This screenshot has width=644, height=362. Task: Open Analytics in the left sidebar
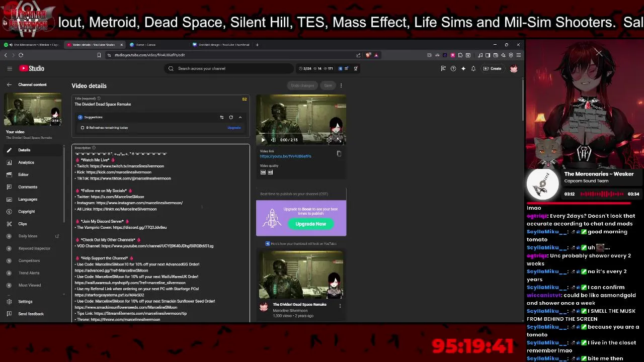click(x=32, y=162)
